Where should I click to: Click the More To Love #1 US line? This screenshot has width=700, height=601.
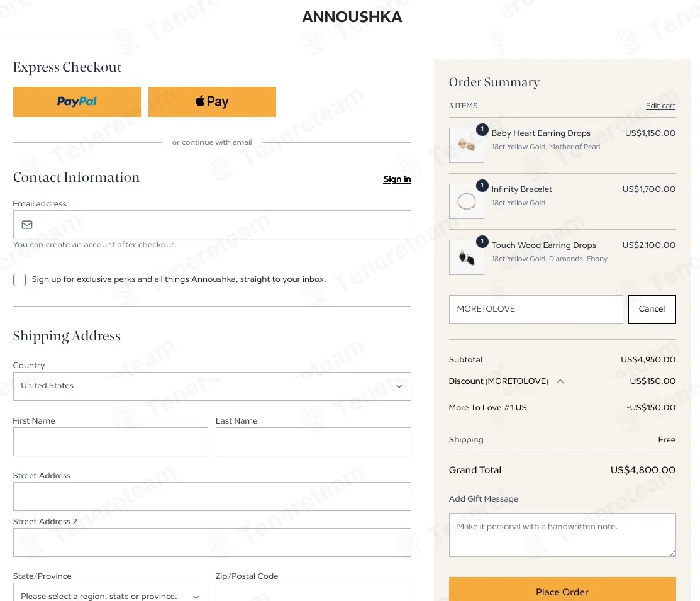pos(562,408)
